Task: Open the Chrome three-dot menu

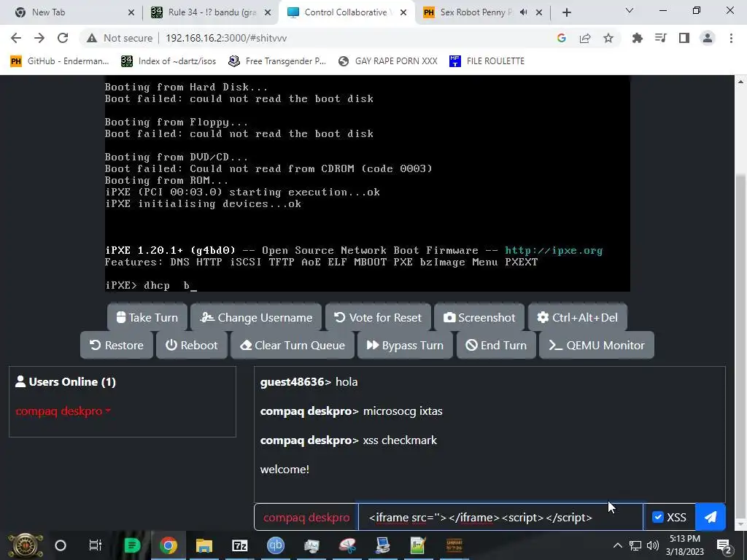Action: pos(731,38)
